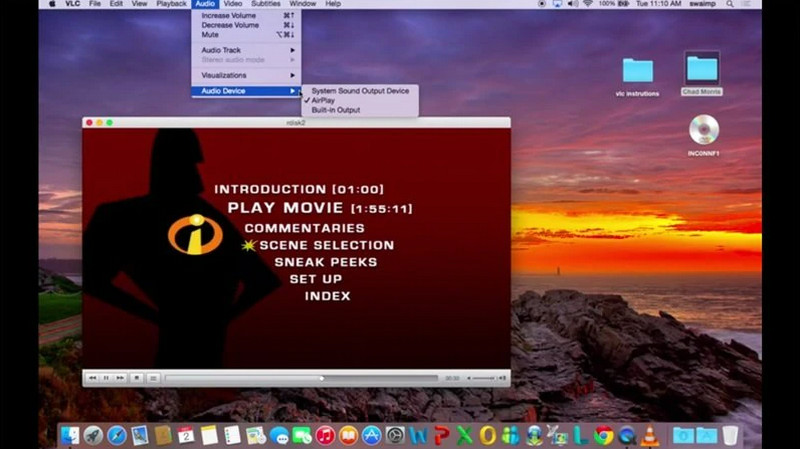Click the menu bar volume icon

pos(572,4)
